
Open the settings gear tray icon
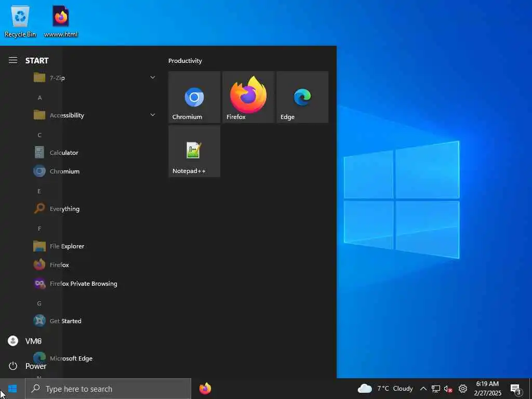[x=463, y=389]
